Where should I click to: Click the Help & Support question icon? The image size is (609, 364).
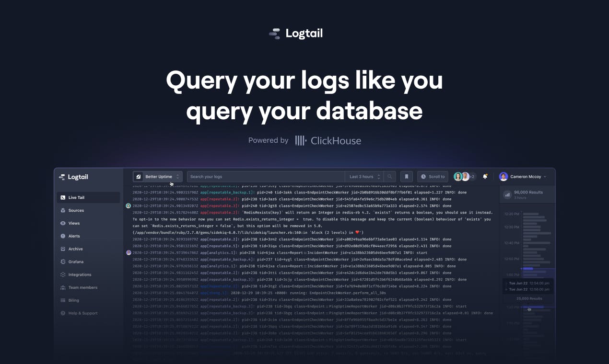63,313
